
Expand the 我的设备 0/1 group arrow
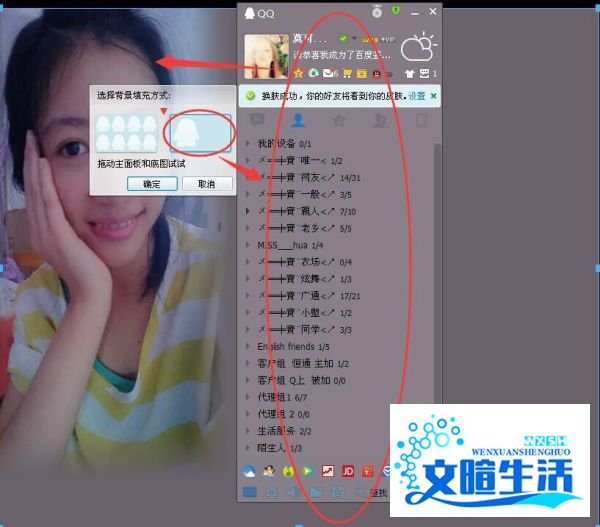(248, 144)
